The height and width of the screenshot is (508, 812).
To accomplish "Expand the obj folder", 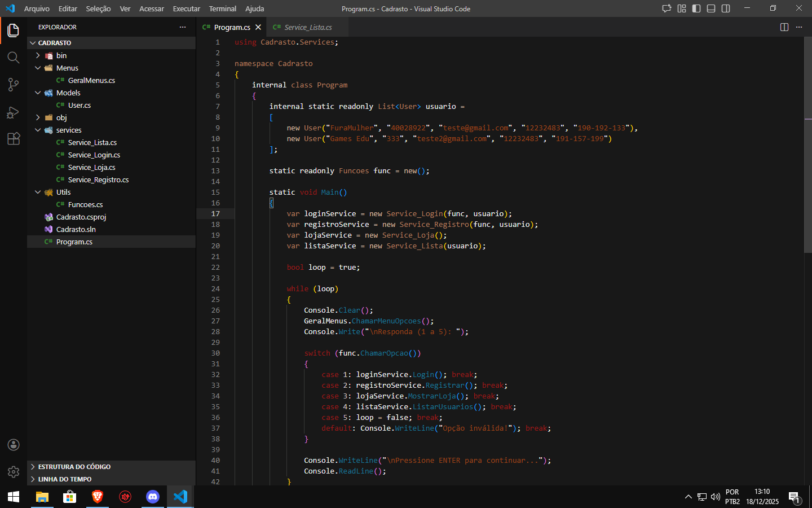I will point(38,117).
